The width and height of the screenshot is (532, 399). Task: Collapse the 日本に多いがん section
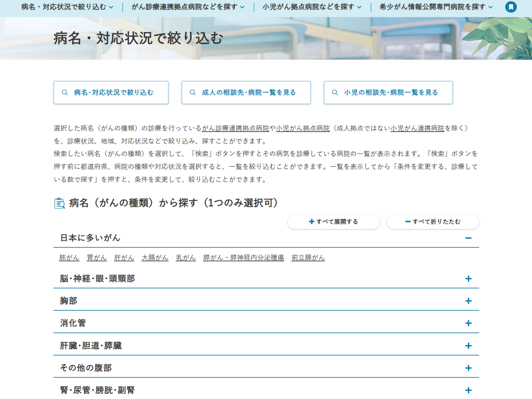[x=469, y=237]
